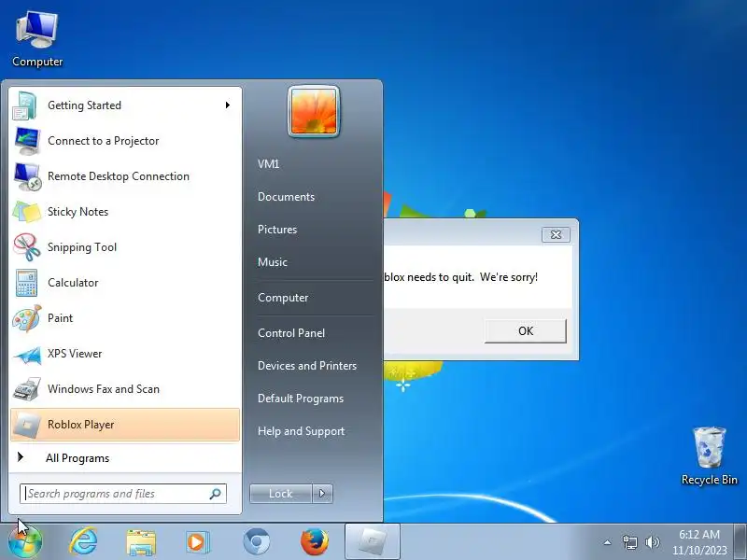Launch Remote Desktop Connection icon
747x560 pixels.
click(x=27, y=176)
